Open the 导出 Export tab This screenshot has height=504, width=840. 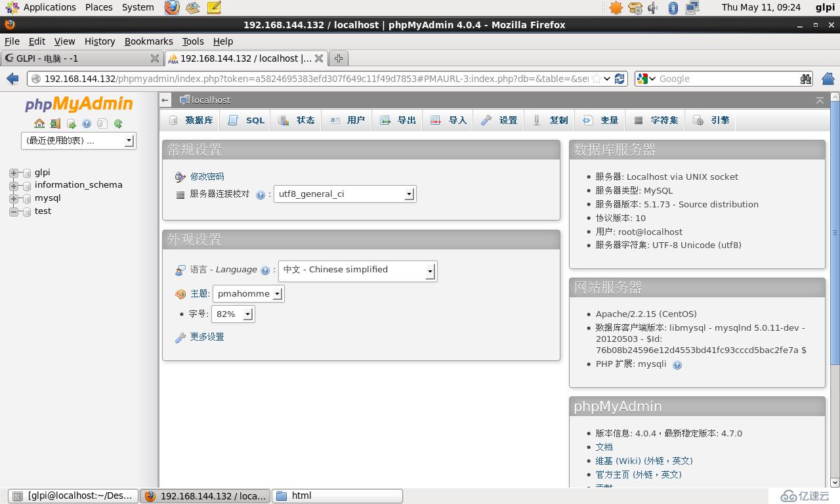tap(398, 120)
